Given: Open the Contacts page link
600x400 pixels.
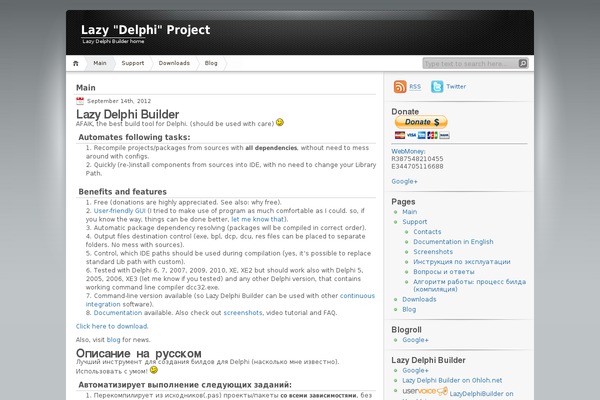Looking at the screenshot, I should coord(427,232).
